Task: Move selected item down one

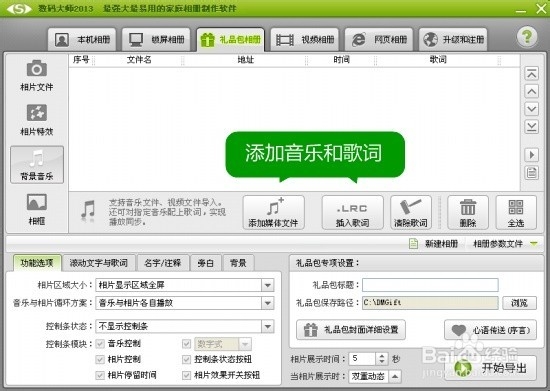Action: [x=531, y=109]
